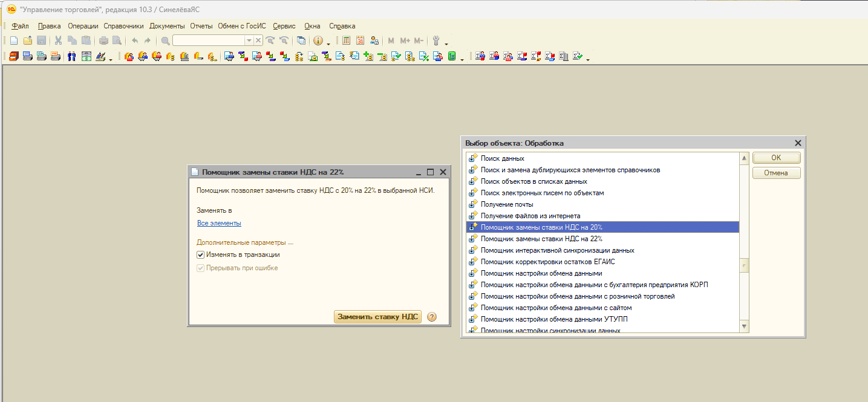Click the New document toolbar icon
Viewport: 868px width, 402px height.
click(x=14, y=41)
